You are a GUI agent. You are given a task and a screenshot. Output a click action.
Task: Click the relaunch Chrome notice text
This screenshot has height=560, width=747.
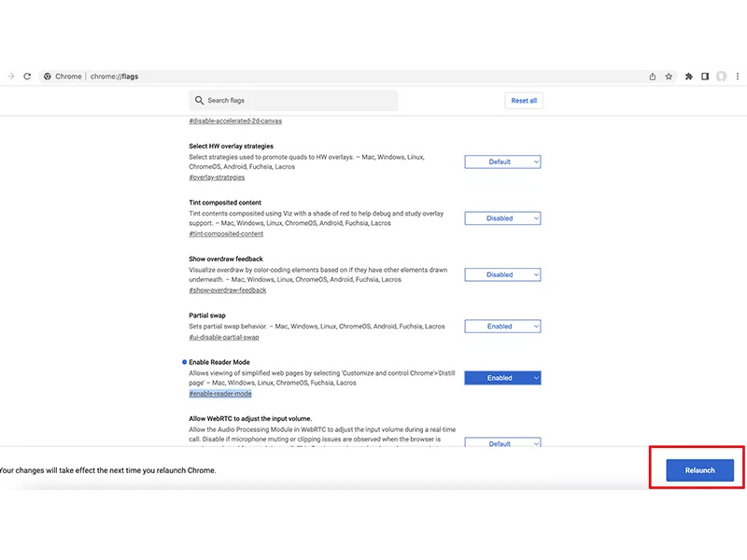pyautogui.click(x=107, y=470)
